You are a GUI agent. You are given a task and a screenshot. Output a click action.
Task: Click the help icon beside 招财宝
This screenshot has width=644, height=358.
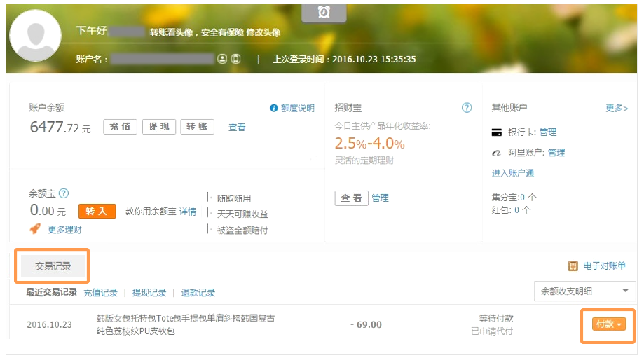pyautogui.click(x=467, y=108)
